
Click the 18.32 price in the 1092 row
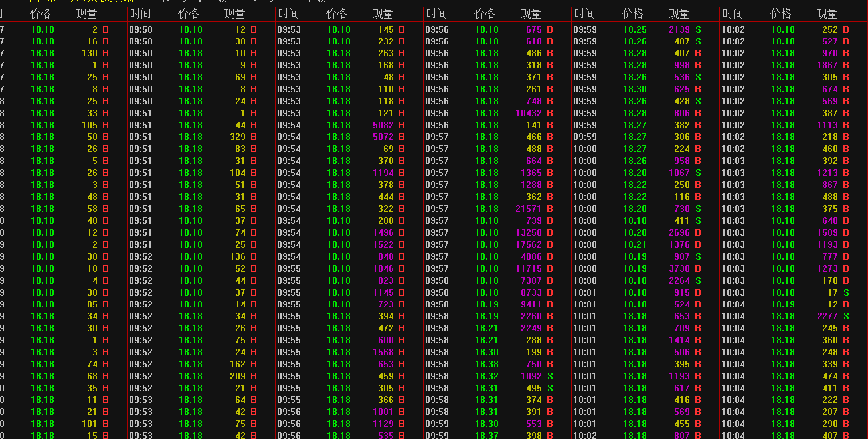click(487, 376)
